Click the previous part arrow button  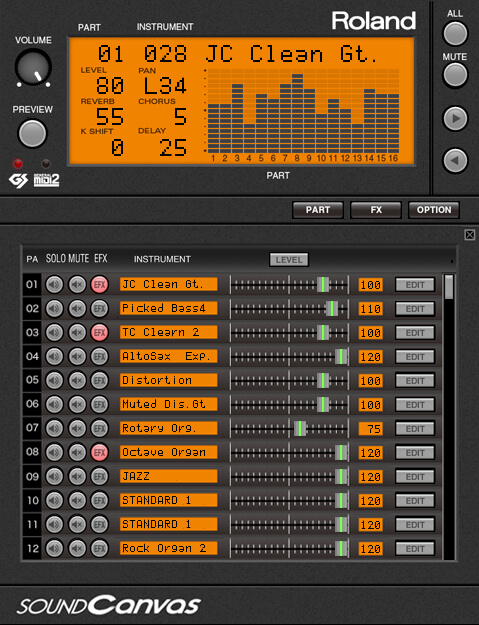[455, 161]
